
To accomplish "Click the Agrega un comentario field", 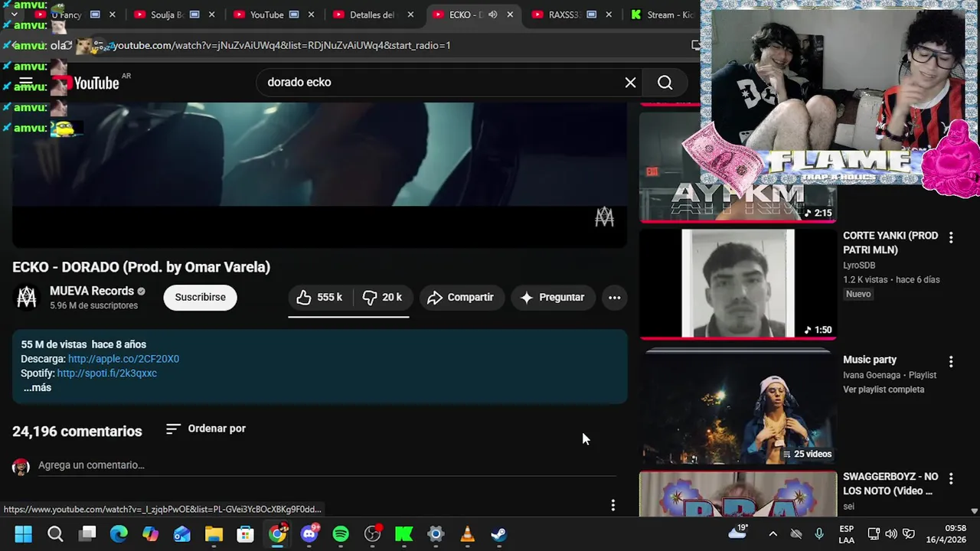I will tap(327, 465).
